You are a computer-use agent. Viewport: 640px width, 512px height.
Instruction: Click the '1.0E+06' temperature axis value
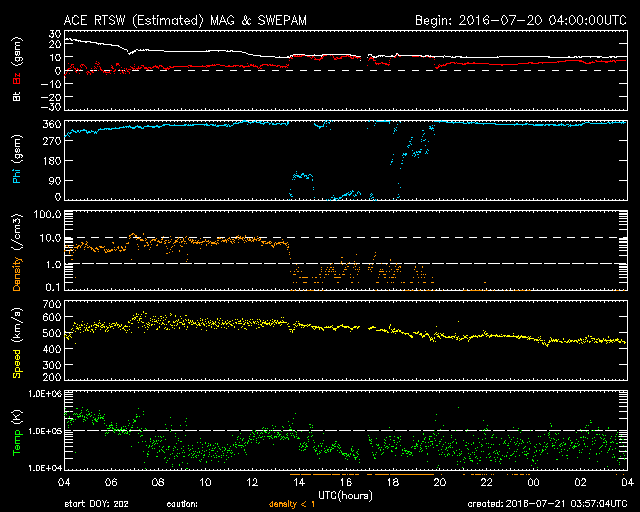[45, 394]
